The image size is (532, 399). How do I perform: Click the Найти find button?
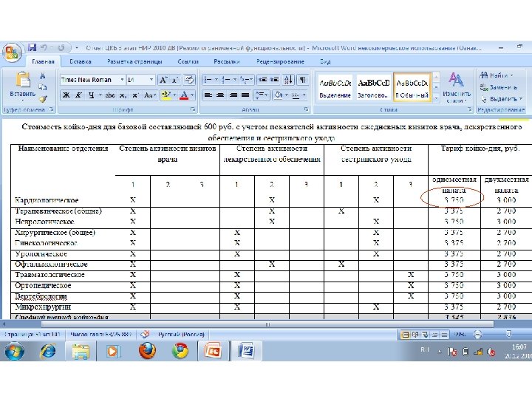pyautogui.click(x=497, y=75)
